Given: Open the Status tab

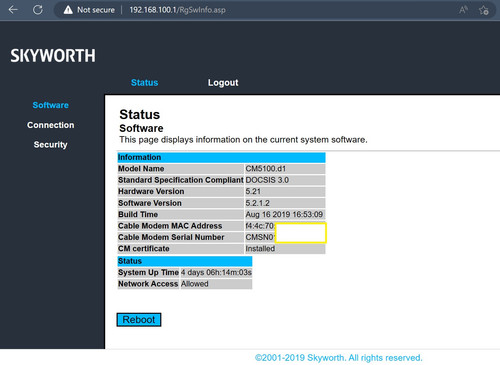Looking at the screenshot, I should point(144,83).
